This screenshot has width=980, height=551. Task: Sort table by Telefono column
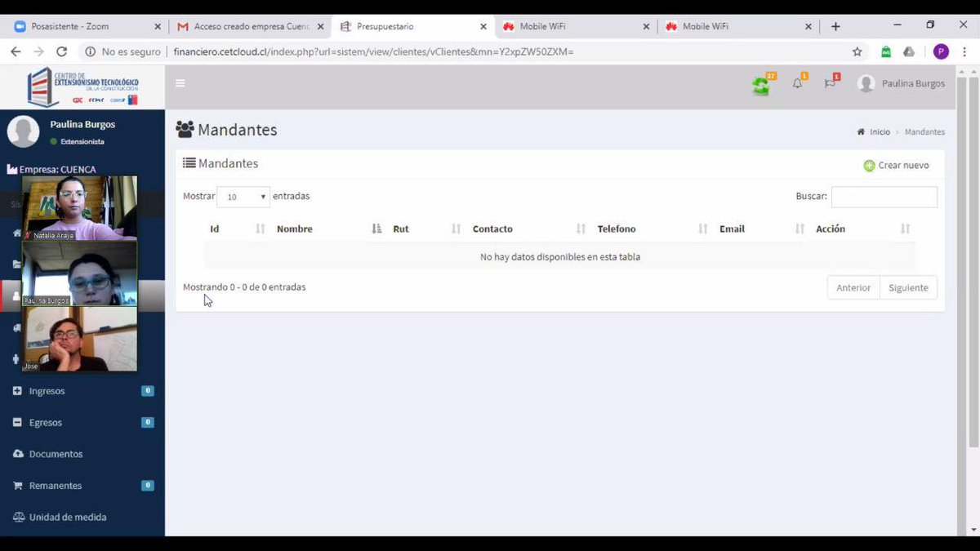(652, 229)
